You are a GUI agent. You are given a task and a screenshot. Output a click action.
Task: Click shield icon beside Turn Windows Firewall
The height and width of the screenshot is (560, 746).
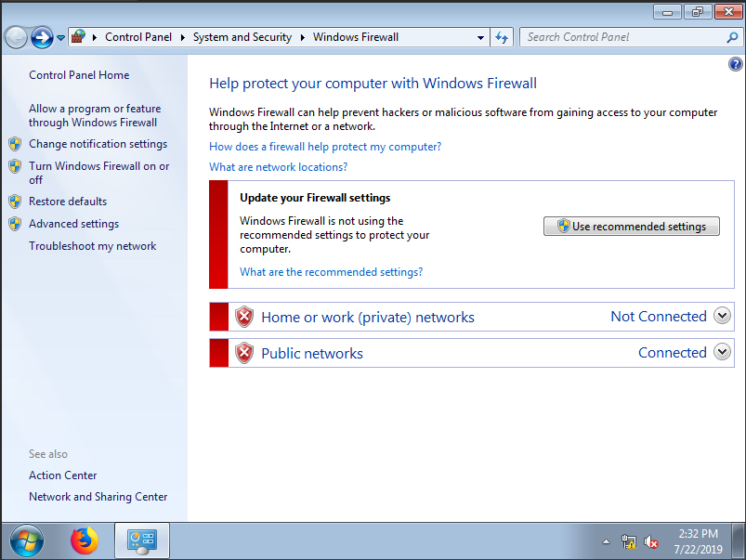click(x=15, y=166)
